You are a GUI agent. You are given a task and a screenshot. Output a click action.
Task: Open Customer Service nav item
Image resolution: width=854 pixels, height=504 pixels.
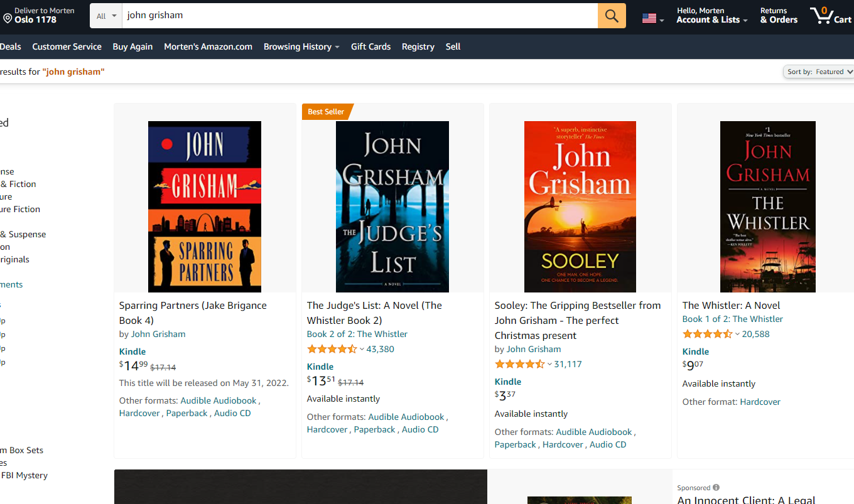point(67,46)
